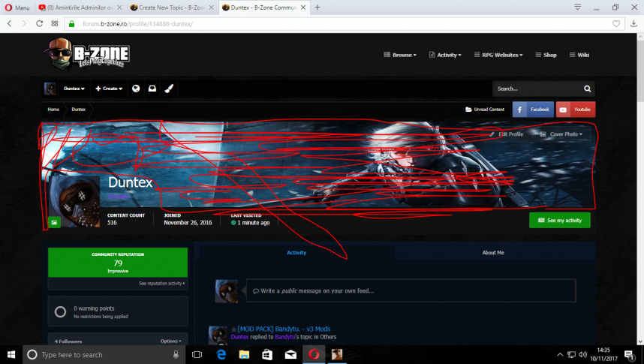
Task: Click the Opera taskbar icon
Action: pyautogui.click(x=314, y=354)
